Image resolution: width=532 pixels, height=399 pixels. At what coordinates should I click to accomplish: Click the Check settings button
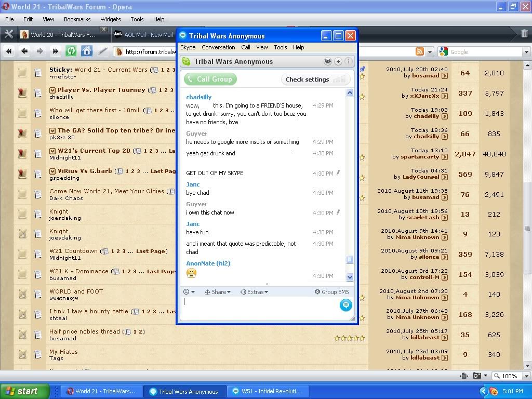pos(315,79)
